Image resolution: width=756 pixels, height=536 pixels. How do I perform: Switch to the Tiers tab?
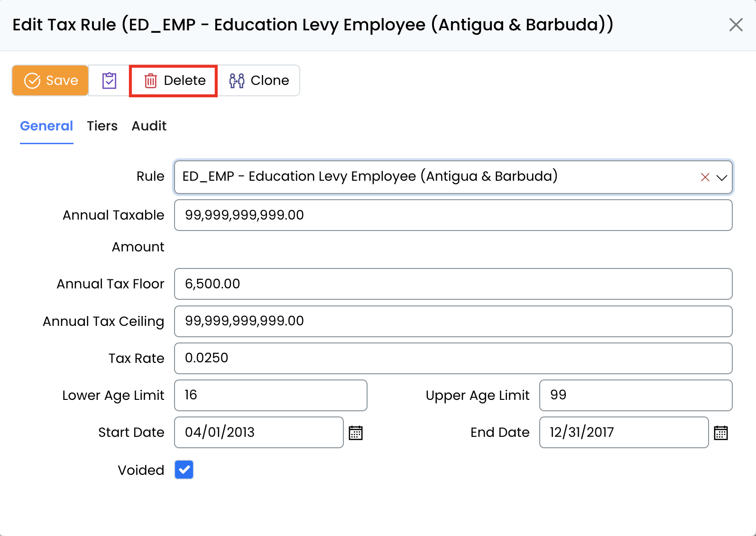102,126
